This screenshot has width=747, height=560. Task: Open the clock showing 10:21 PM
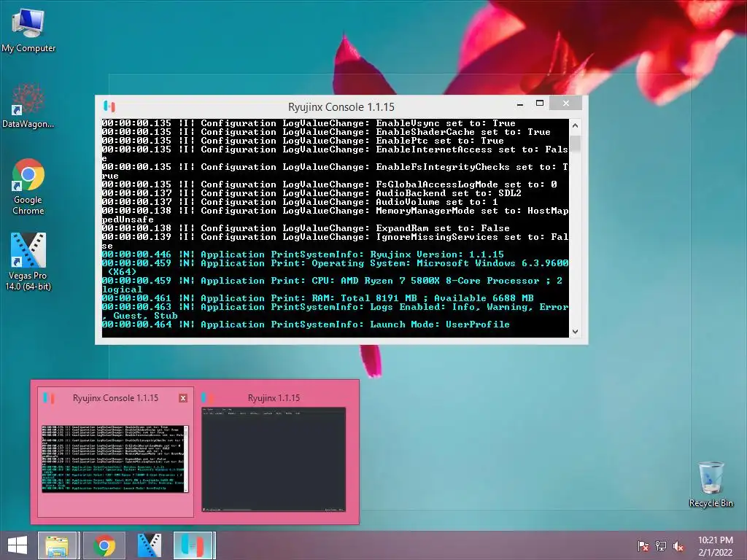[716, 546]
